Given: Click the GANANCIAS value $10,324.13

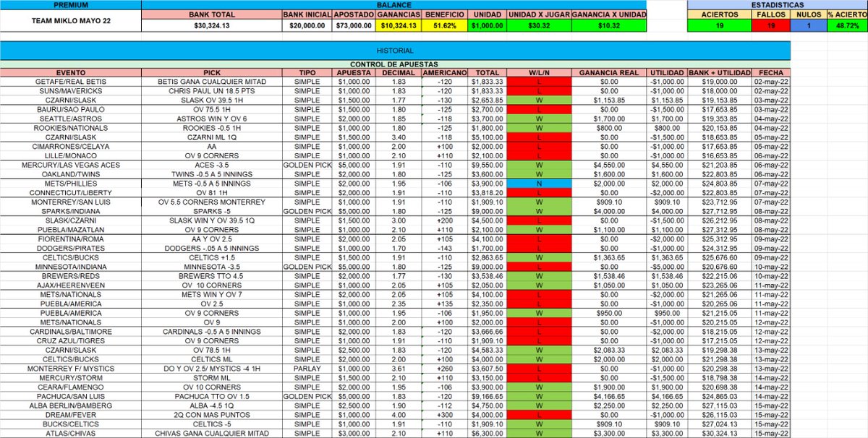Looking at the screenshot, I should tap(399, 25).
